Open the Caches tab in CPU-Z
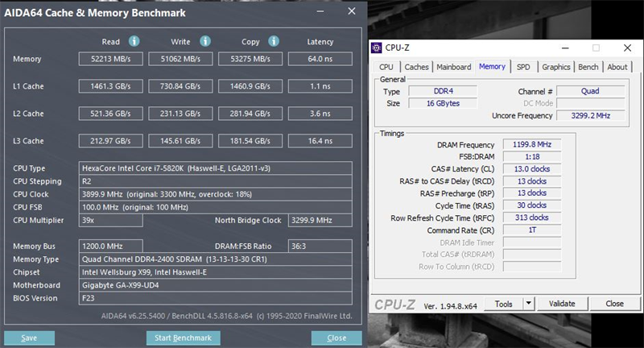Screen dimensions: 644x348 (x=416, y=67)
